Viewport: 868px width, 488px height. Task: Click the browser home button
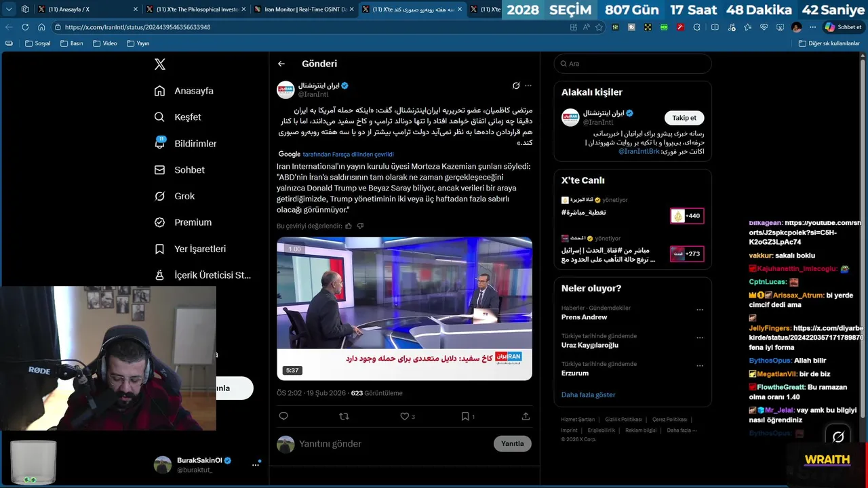[x=41, y=27]
